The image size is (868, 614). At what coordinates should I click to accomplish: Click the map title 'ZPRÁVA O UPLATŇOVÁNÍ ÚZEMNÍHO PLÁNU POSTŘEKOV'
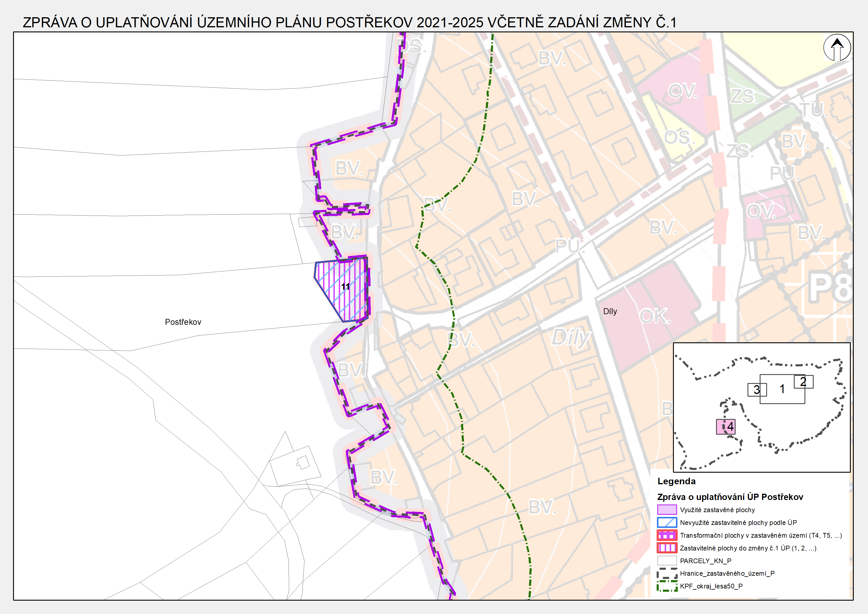218,23
